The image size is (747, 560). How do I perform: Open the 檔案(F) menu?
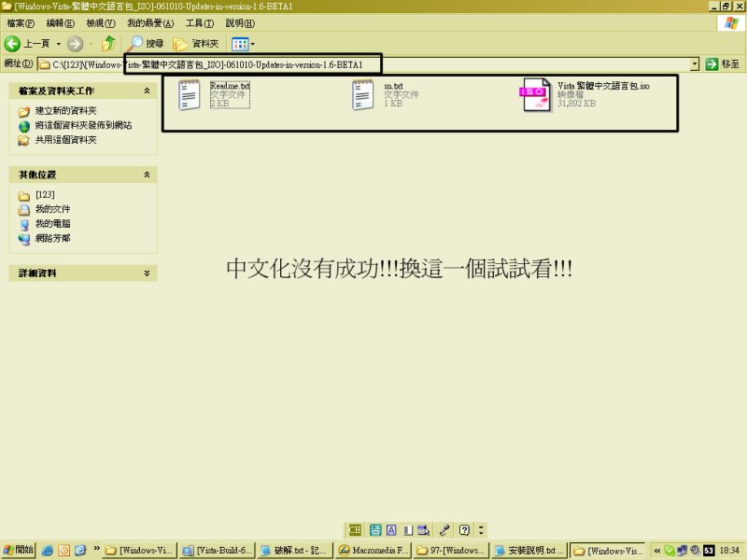21,22
